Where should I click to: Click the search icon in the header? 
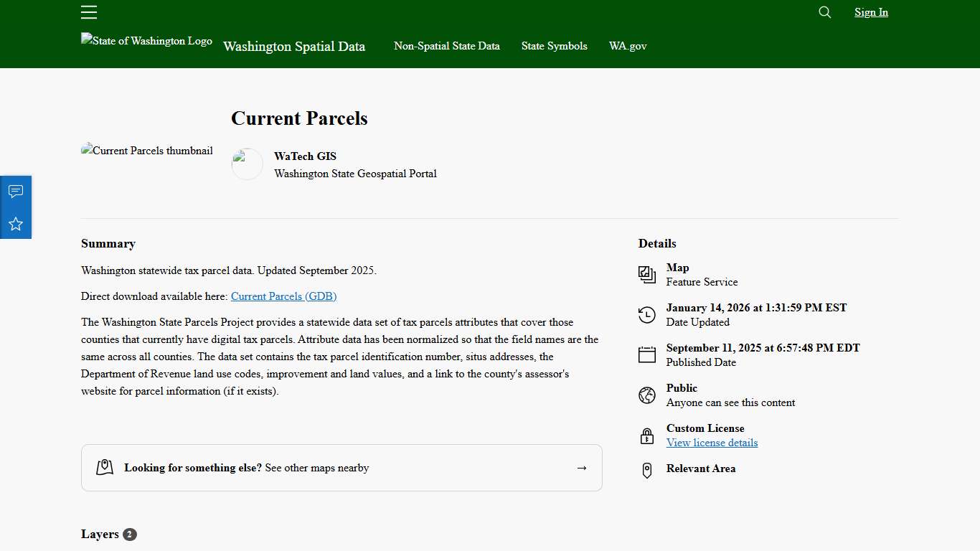824,12
